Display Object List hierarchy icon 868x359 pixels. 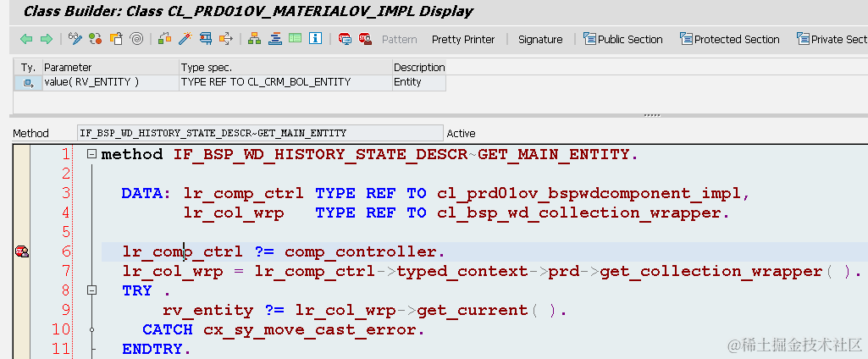[x=255, y=39]
